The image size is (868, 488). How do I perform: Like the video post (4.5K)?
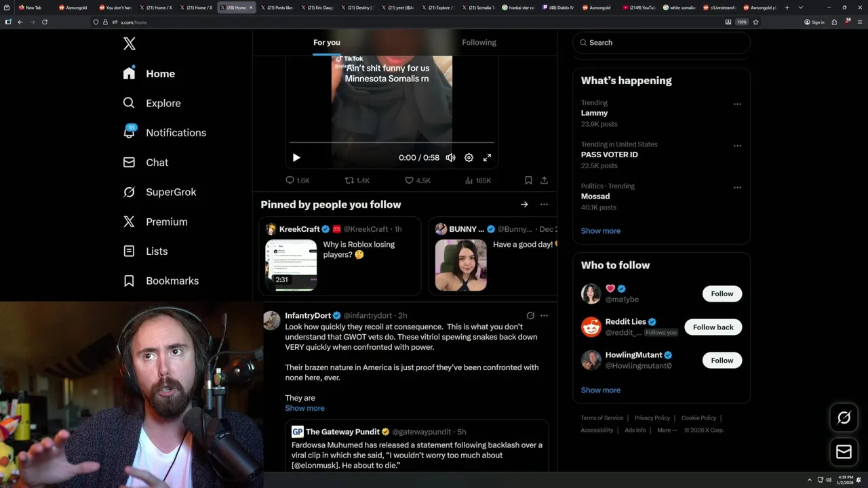[418, 180]
